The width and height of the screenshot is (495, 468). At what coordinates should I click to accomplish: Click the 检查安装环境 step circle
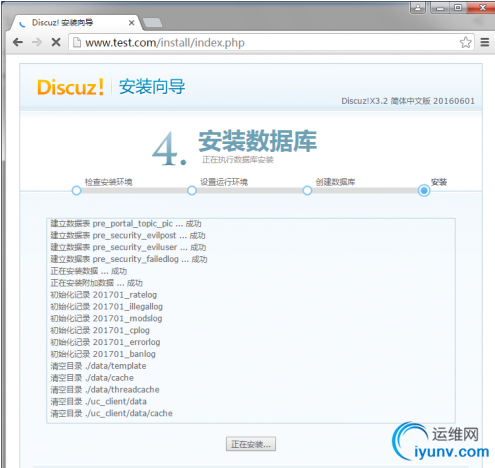(76, 191)
